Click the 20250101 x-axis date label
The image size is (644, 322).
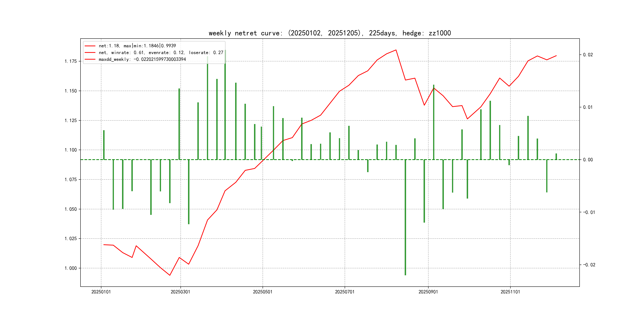click(x=101, y=292)
